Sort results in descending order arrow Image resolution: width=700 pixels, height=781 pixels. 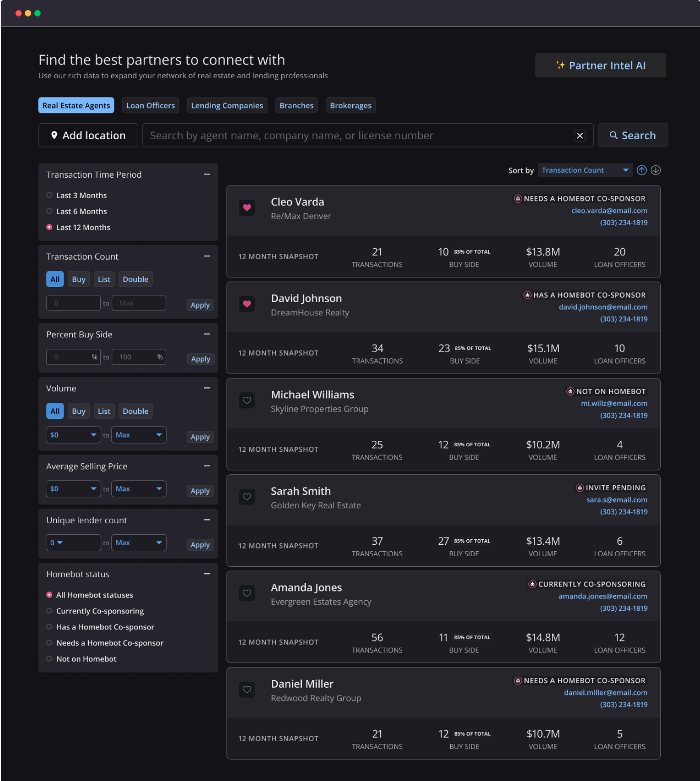click(656, 170)
